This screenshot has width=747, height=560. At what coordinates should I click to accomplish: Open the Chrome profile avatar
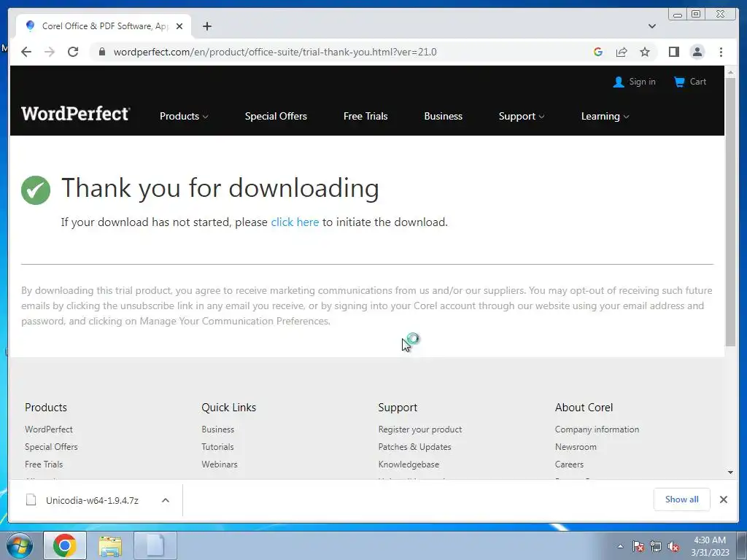[697, 52]
